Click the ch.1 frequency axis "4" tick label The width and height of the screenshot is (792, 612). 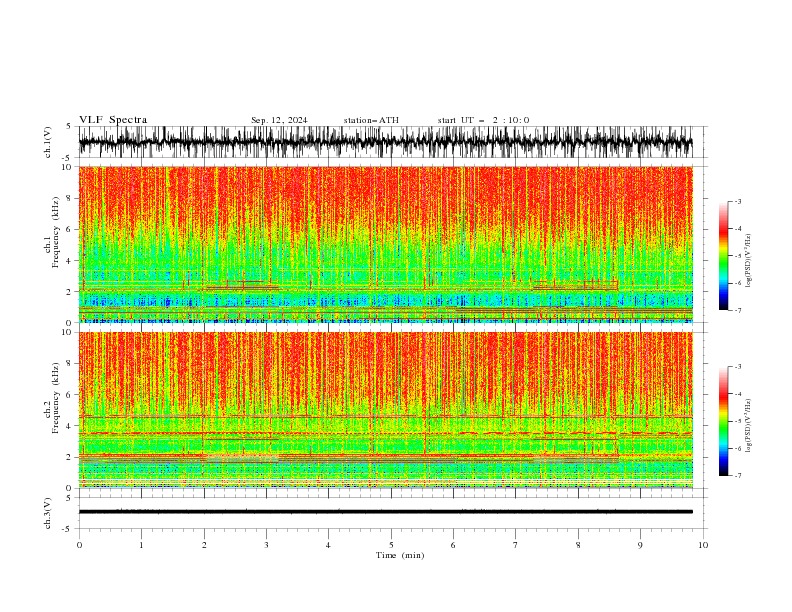tap(69, 261)
